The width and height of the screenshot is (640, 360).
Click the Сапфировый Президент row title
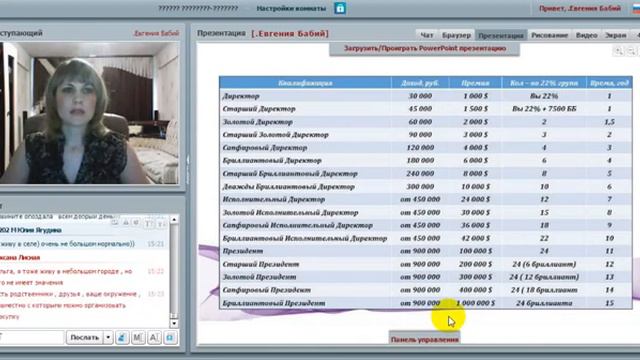267,290
